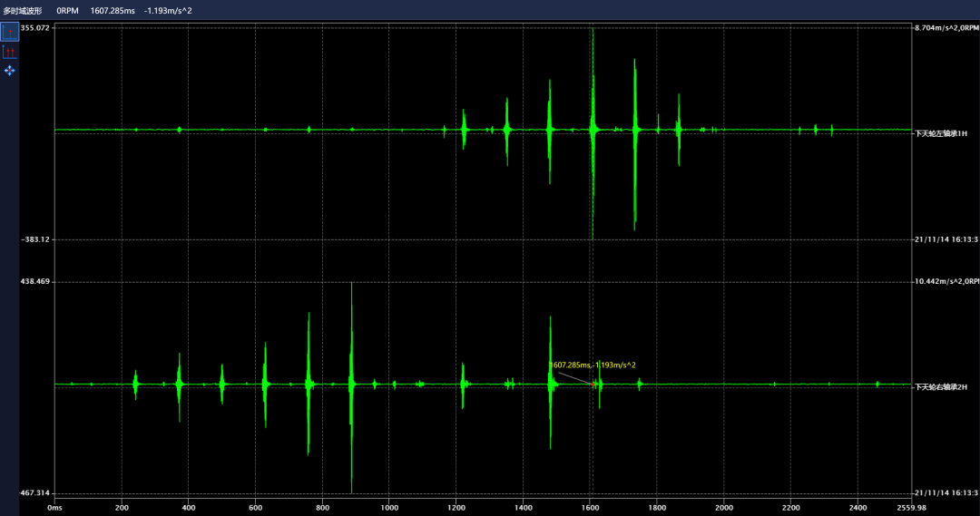Select the single cursor tool
980x516 pixels.
tap(10, 32)
